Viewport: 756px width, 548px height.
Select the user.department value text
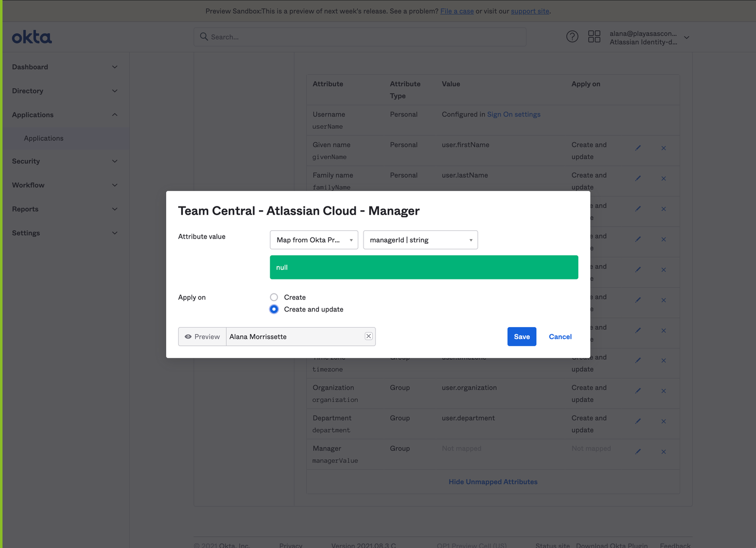pos(468,418)
